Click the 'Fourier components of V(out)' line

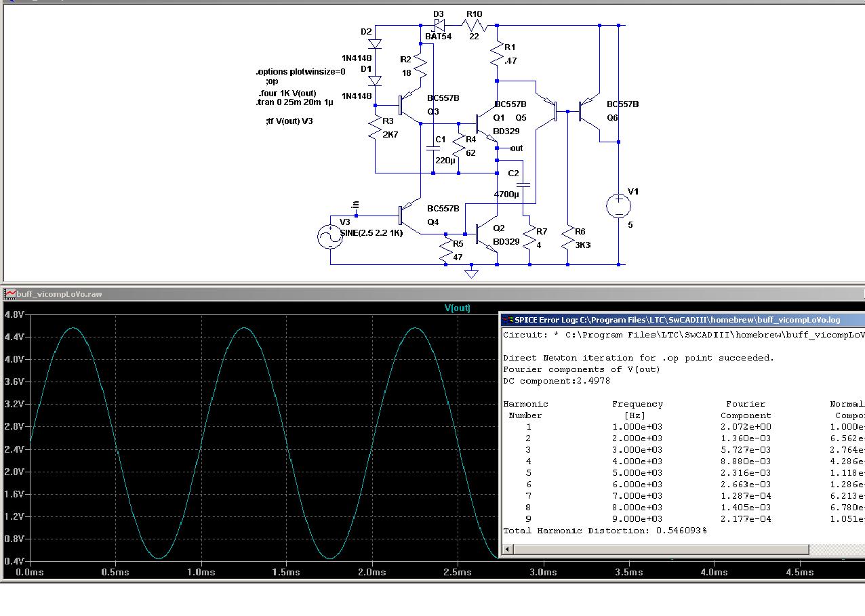click(x=582, y=369)
